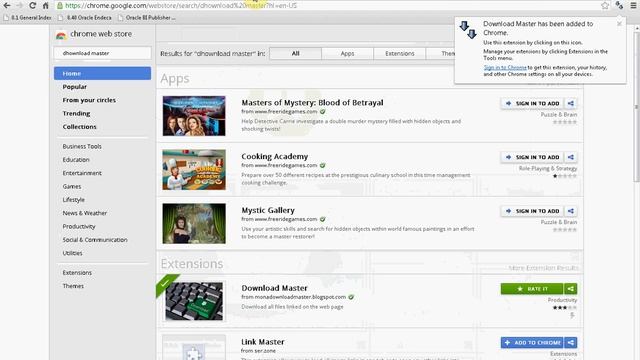Click Sign In To Add for Masters of Mystery
Viewport: 640px width, 360px height.
[x=533, y=103]
